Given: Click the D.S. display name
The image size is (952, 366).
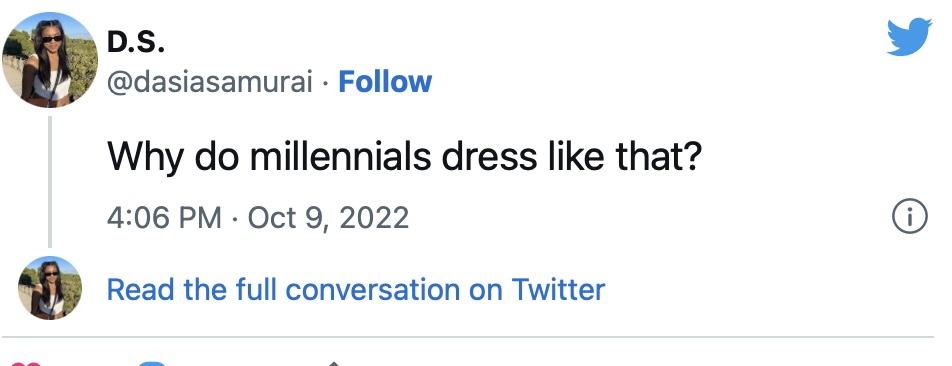Looking at the screenshot, I should (x=136, y=42).
